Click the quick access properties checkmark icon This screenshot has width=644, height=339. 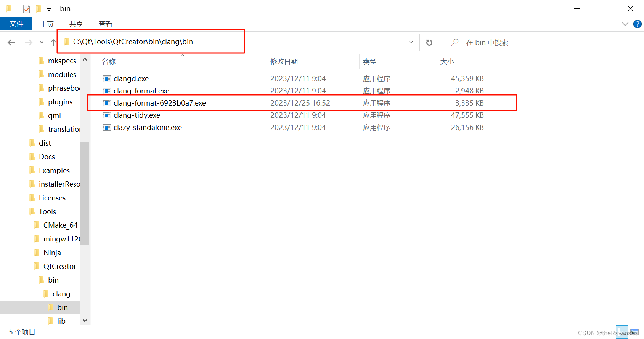point(26,9)
